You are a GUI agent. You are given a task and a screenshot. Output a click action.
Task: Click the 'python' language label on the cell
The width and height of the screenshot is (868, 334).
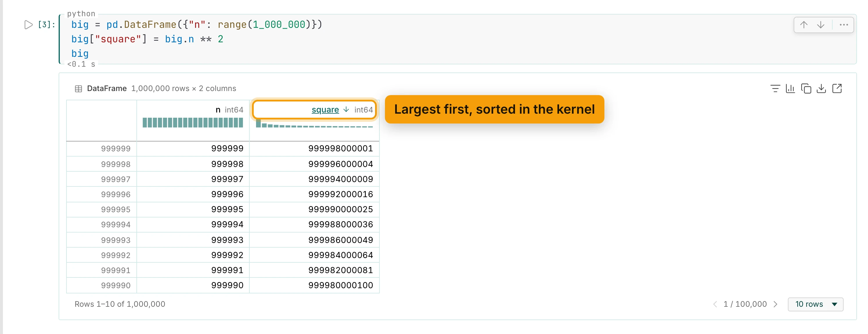(81, 13)
